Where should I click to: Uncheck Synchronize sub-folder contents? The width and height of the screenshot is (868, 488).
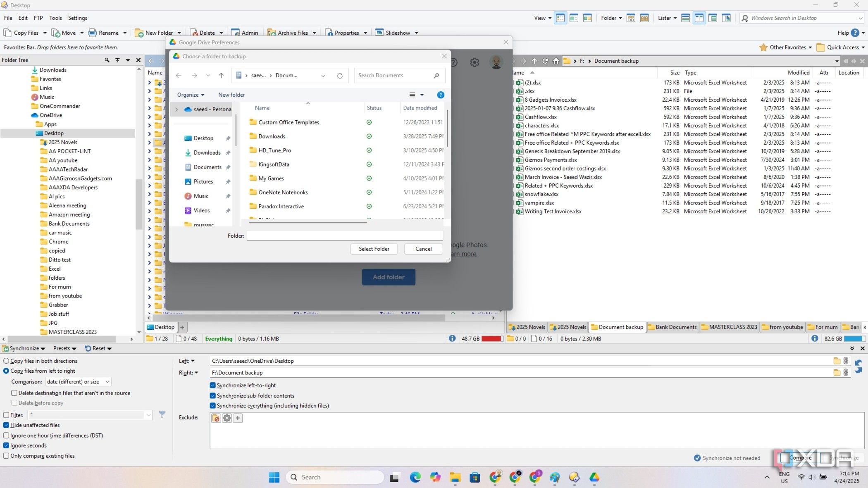point(213,395)
